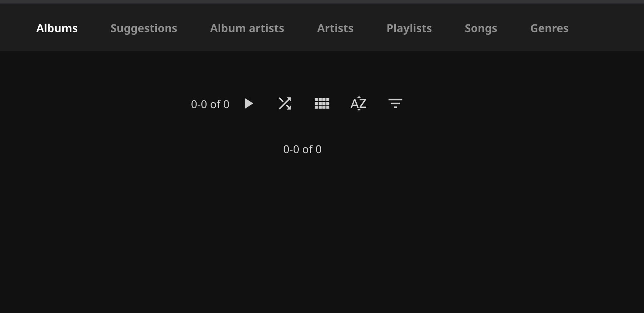
Task: Play all albums with the Play button
Action: point(249,104)
